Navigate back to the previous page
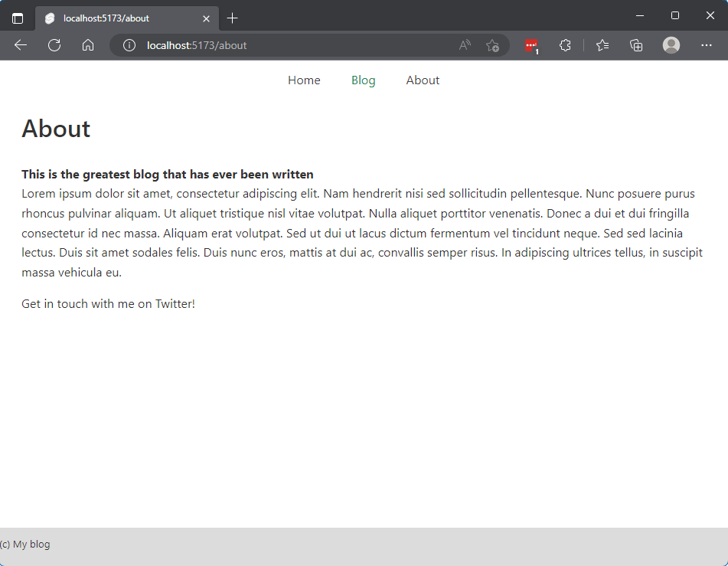 coord(20,45)
